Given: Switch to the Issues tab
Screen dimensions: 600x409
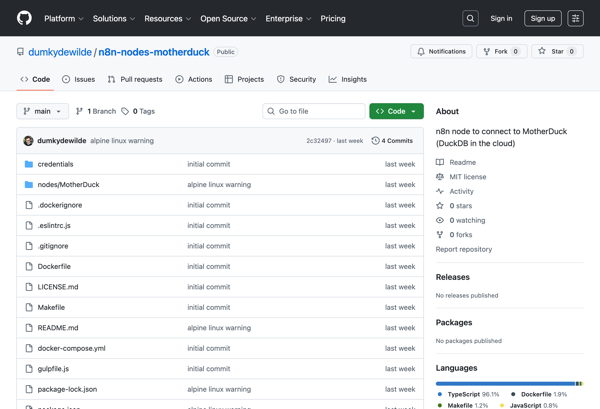Looking at the screenshot, I should coord(78,79).
